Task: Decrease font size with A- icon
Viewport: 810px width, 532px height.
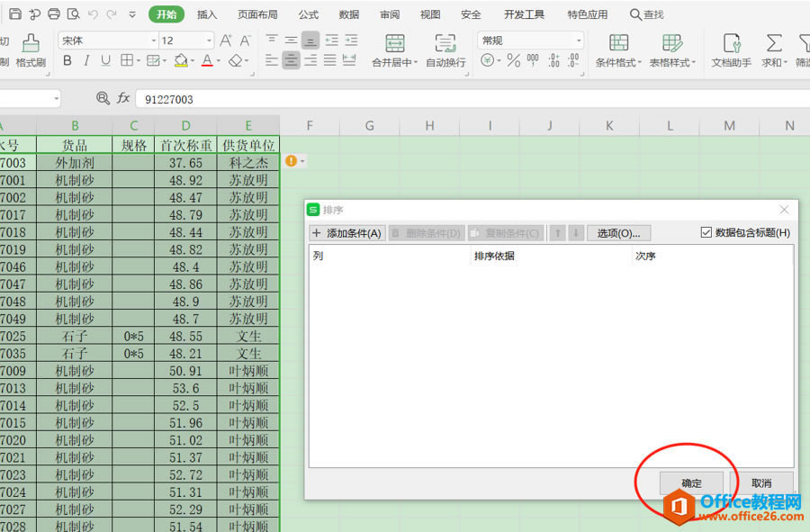Action: click(x=245, y=41)
